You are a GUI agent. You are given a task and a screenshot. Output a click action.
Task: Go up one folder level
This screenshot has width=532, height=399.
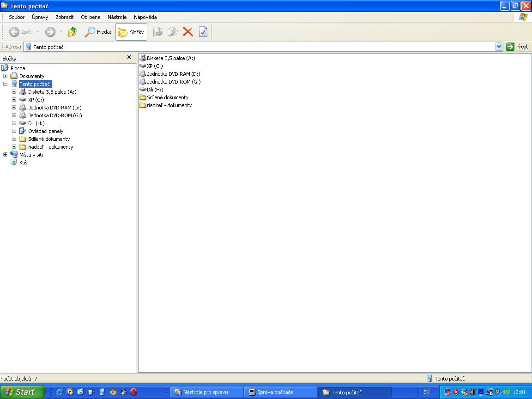point(72,32)
